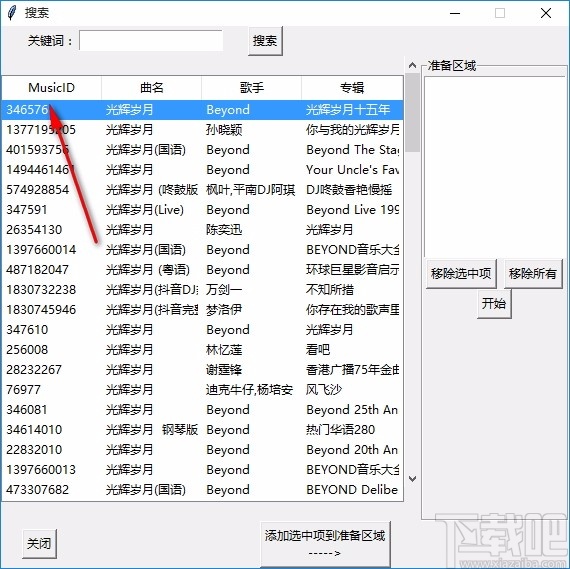This screenshot has width=570, height=569.
Task: Click the 曲名 column header
Action: coord(152,88)
